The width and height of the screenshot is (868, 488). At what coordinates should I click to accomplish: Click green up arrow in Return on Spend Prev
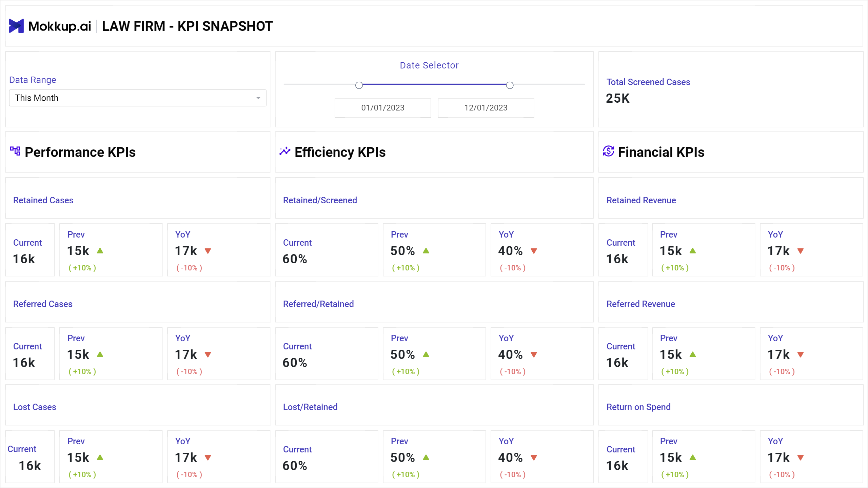click(693, 457)
